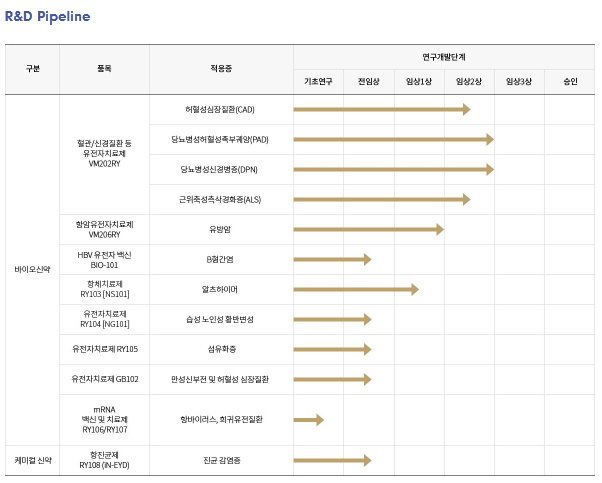602x483 pixels.
Task: Click the 임상2상 stage header
Action: 469,81
